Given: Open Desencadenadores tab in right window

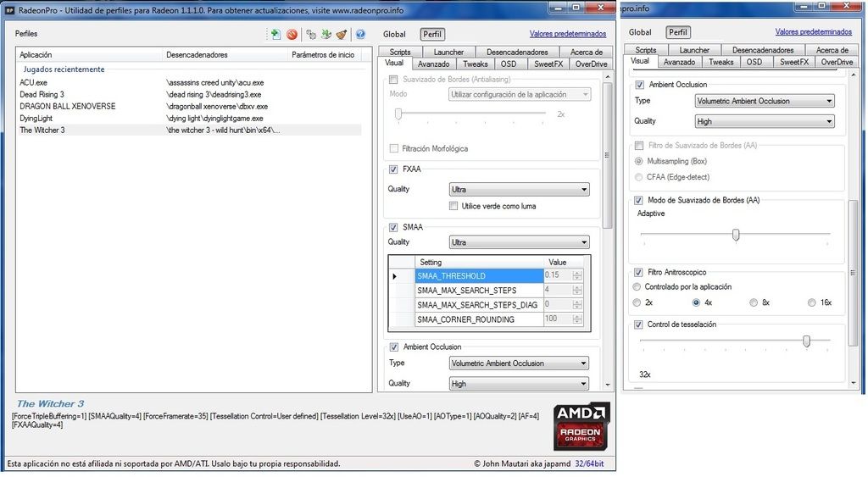Looking at the screenshot, I should [762, 50].
